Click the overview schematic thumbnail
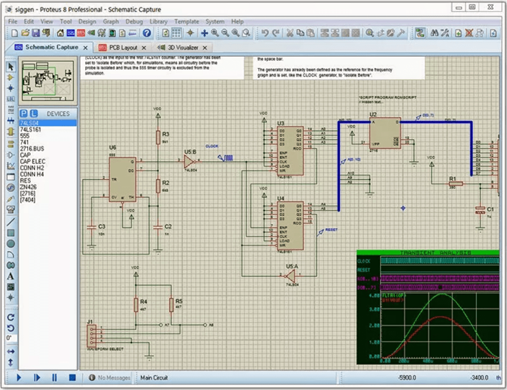 tap(48, 81)
